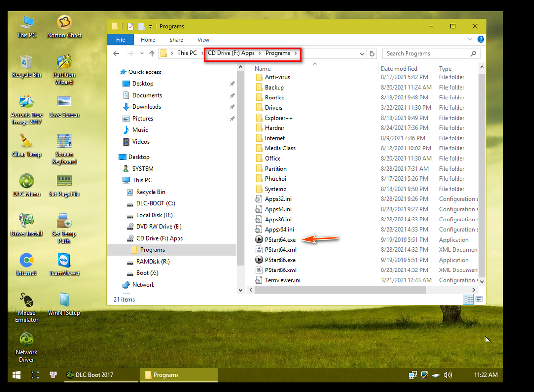The height and width of the screenshot is (392, 534).
Task: Launch Partition Wizard desktop shortcut
Action: [x=64, y=70]
